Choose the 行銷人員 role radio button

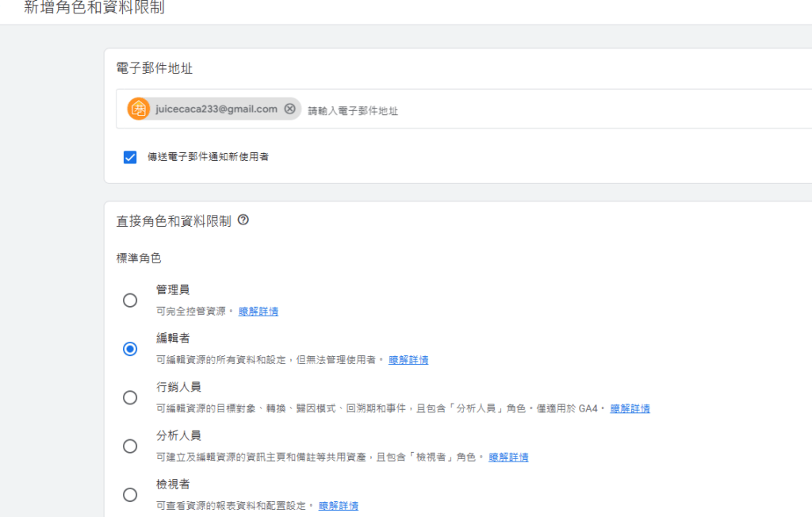click(x=130, y=397)
